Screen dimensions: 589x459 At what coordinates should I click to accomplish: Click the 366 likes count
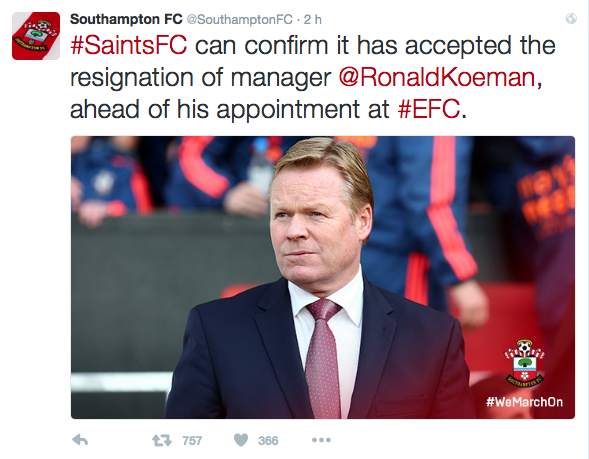[268, 440]
